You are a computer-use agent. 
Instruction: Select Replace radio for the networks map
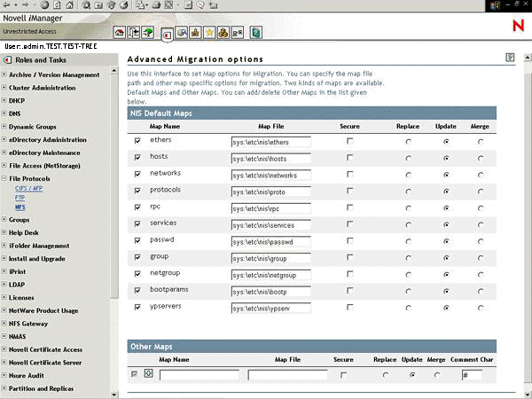click(408, 174)
